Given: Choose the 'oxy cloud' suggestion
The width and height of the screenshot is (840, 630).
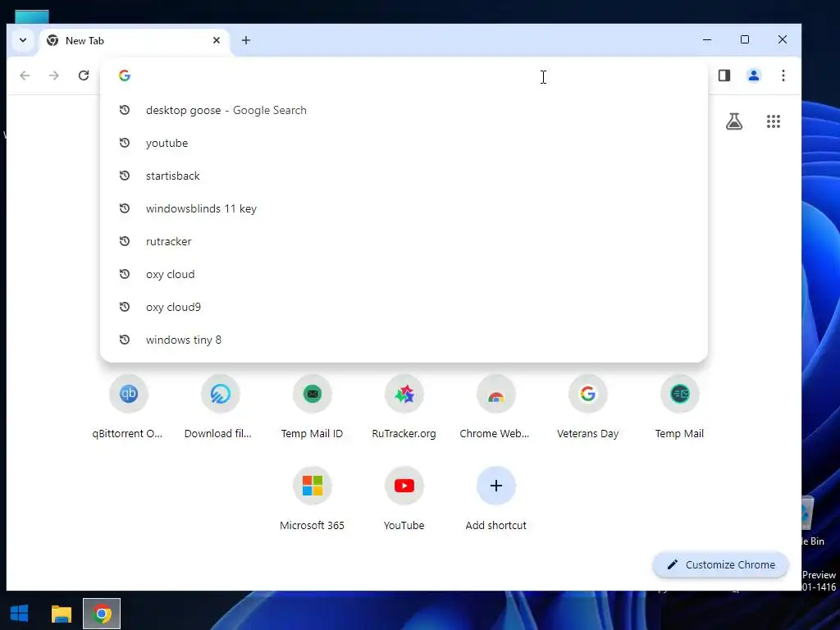Looking at the screenshot, I should coord(404,274).
